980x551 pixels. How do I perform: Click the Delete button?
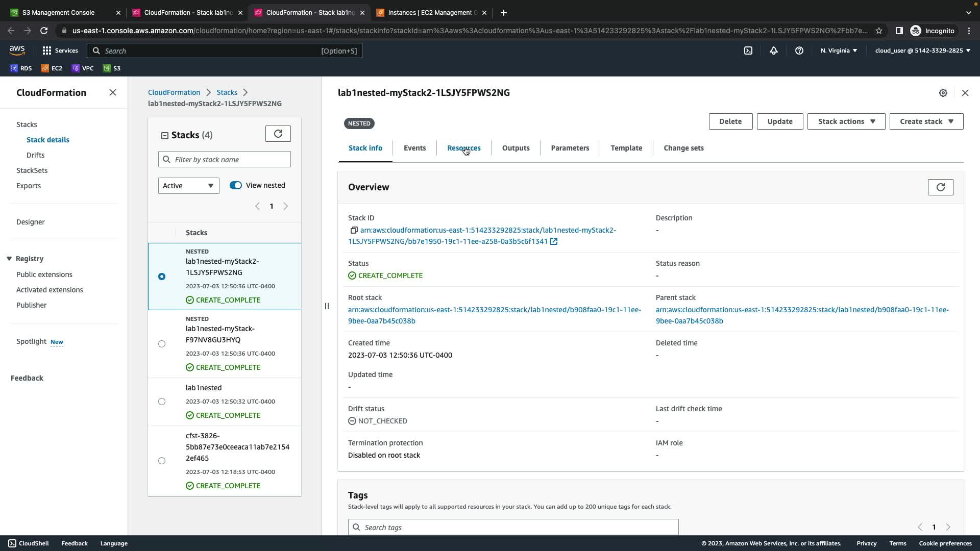(x=730, y=121)
